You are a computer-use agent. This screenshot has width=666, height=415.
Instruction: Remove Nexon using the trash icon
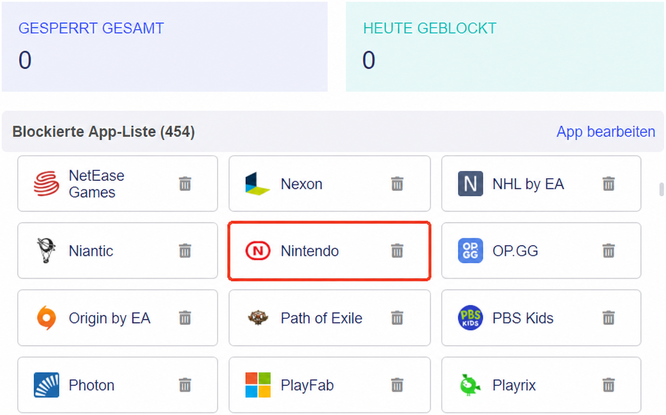pyautogui.click(x=397, y=184)
